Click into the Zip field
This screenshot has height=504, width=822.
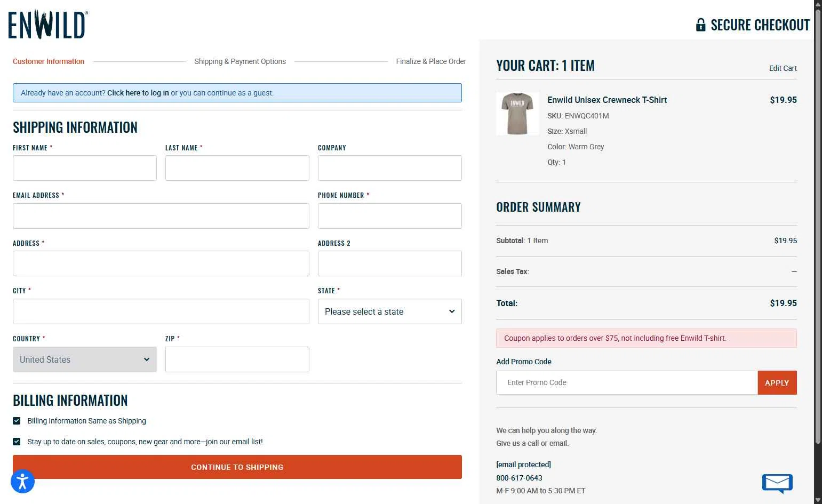237,359
